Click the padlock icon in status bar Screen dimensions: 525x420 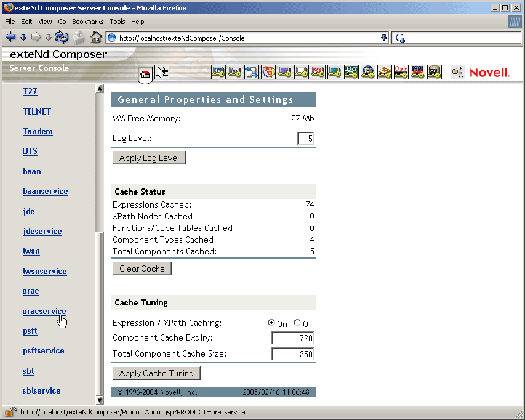click(10, 411)
